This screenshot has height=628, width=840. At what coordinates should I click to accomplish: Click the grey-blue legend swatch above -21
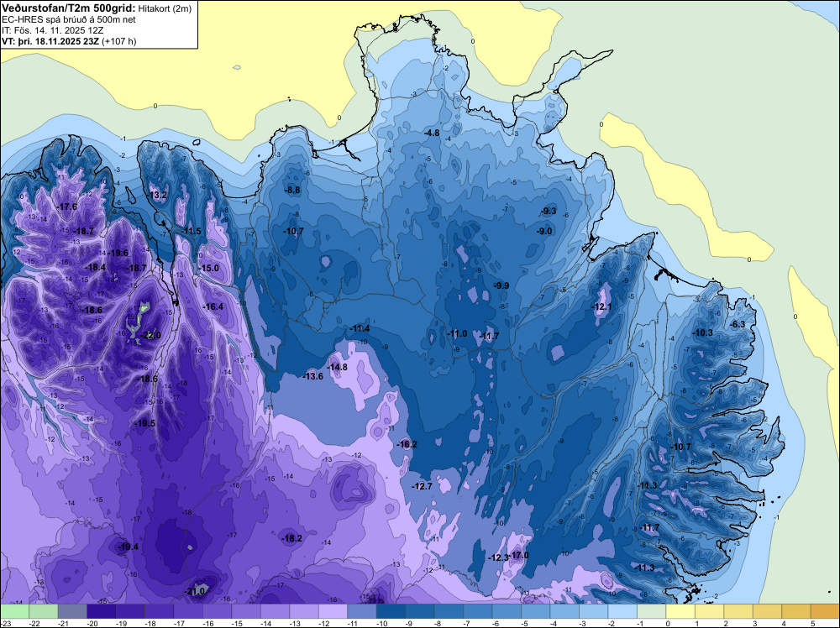72,611
